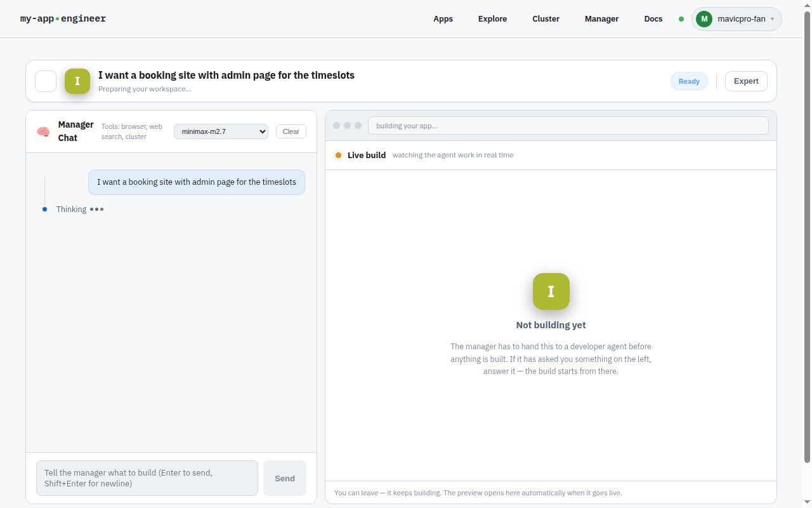Toggle Expert mode
The image size is (812, 508).
coord(746,81)
